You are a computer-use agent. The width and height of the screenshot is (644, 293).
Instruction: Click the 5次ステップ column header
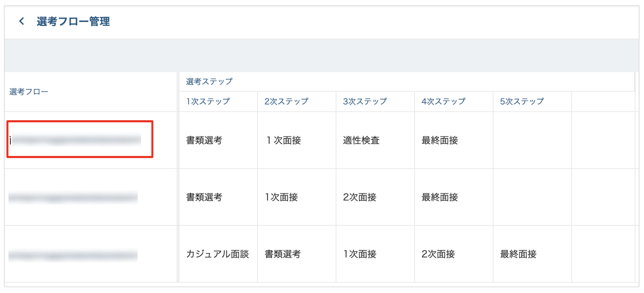522,102
